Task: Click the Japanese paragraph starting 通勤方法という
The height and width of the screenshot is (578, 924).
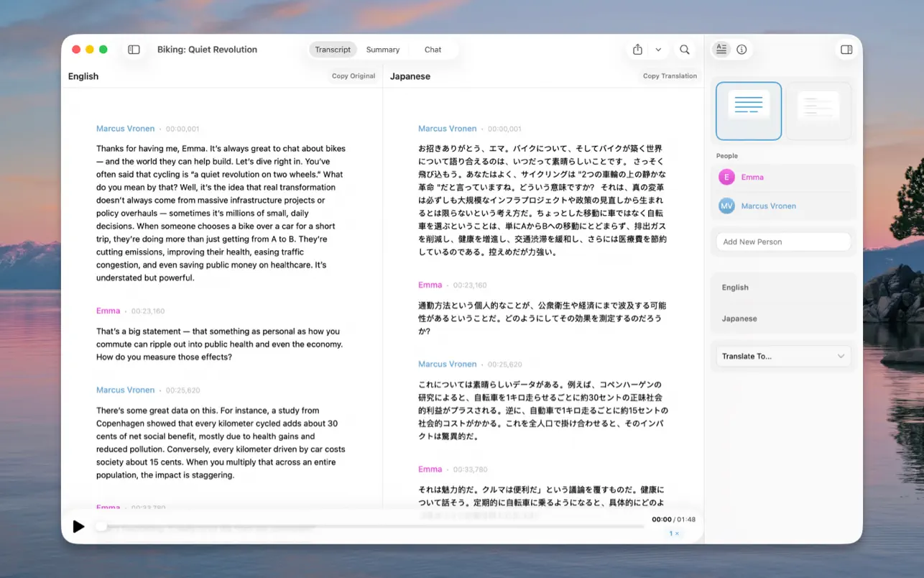Action: (542, 318)
